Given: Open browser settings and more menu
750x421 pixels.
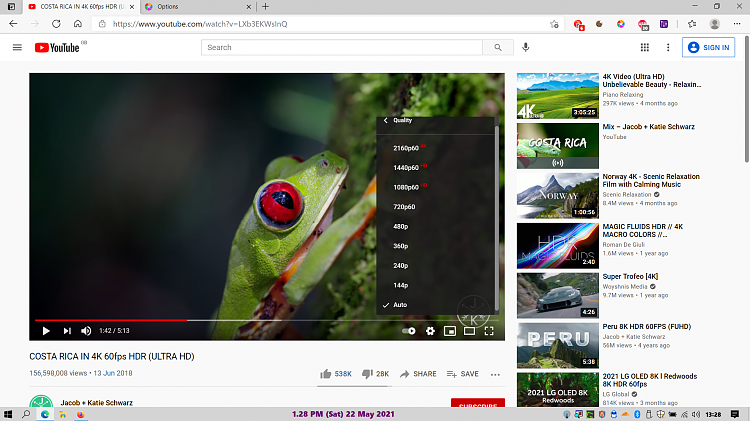Looking at the screenshot, I should tap(737, 24).
